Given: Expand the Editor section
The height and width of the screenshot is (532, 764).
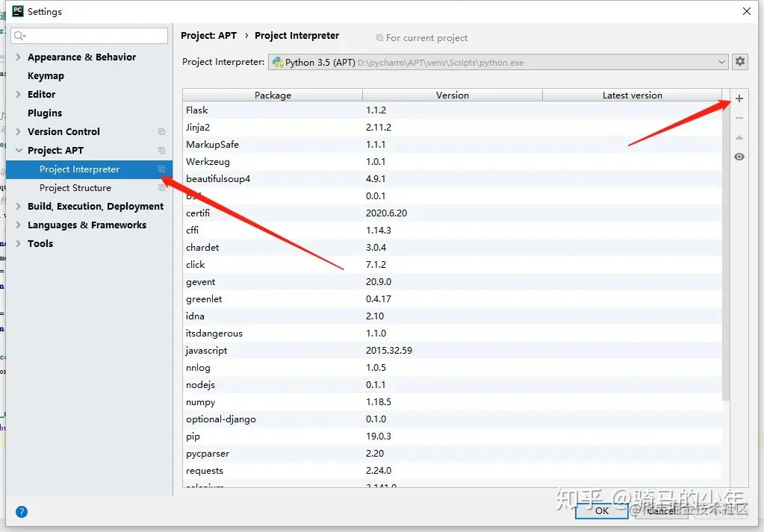Looking at the screenshot, I should [x=18, y=95].
